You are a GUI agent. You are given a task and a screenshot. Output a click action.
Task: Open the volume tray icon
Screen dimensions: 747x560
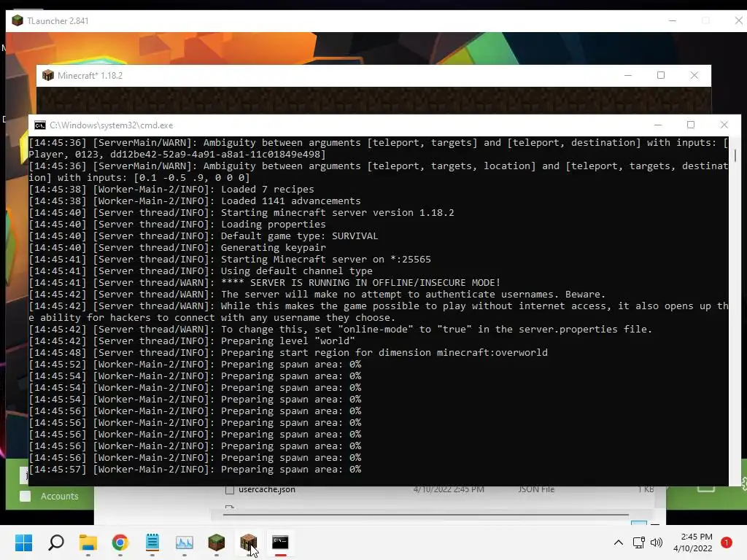coord(657,542)
